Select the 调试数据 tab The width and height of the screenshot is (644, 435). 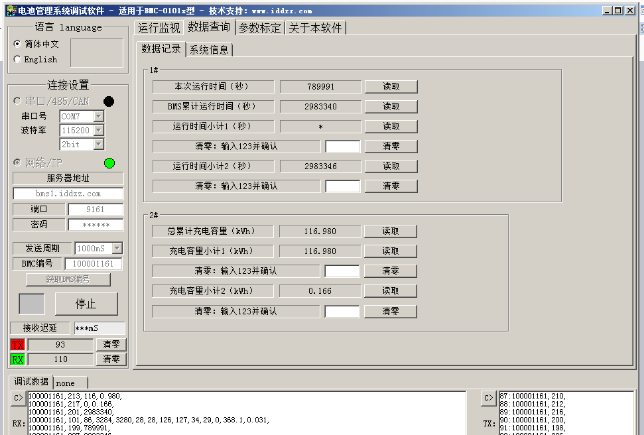[31, 382]
